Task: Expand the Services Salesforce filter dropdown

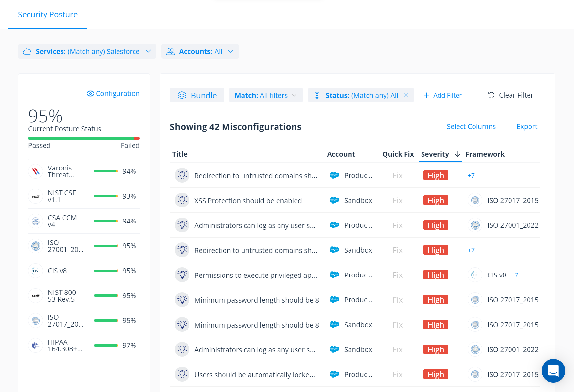Action: [x=87, y=51]
